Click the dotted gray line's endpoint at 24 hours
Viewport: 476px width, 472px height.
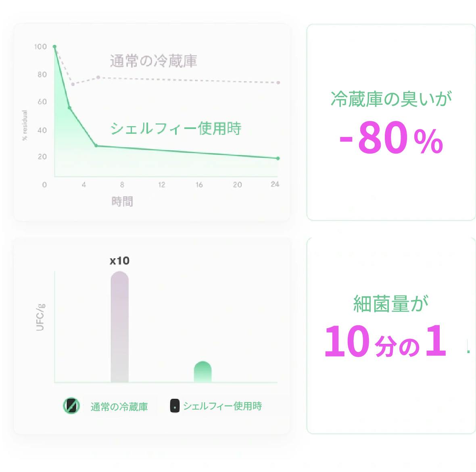278,83
